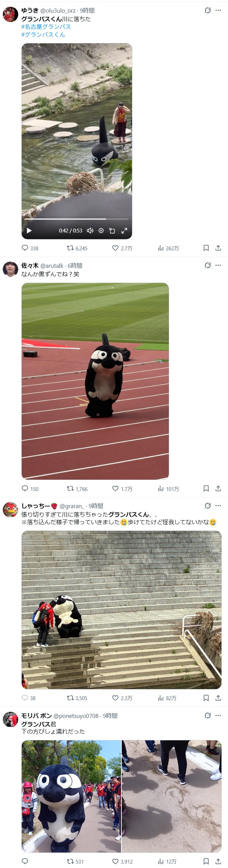Image resolution: width=228 pixels, height=868 pixels.
Task: Mute the video sound
Action: (90, 230)
